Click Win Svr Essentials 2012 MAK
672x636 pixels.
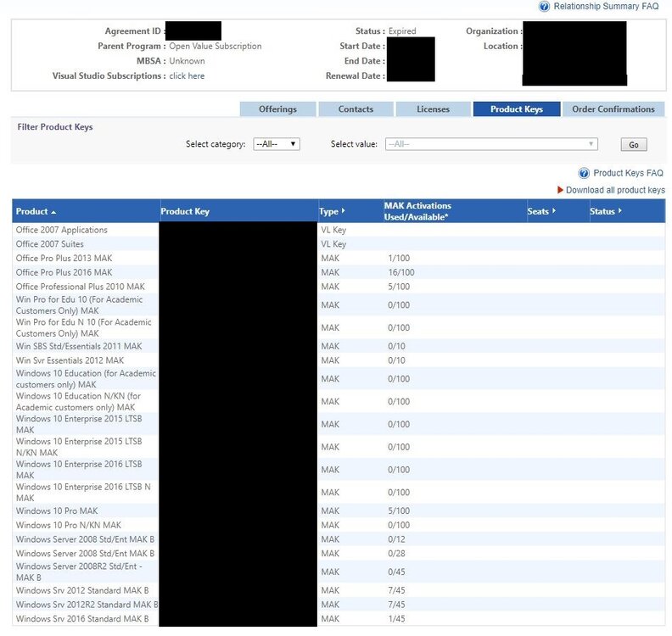70,360
